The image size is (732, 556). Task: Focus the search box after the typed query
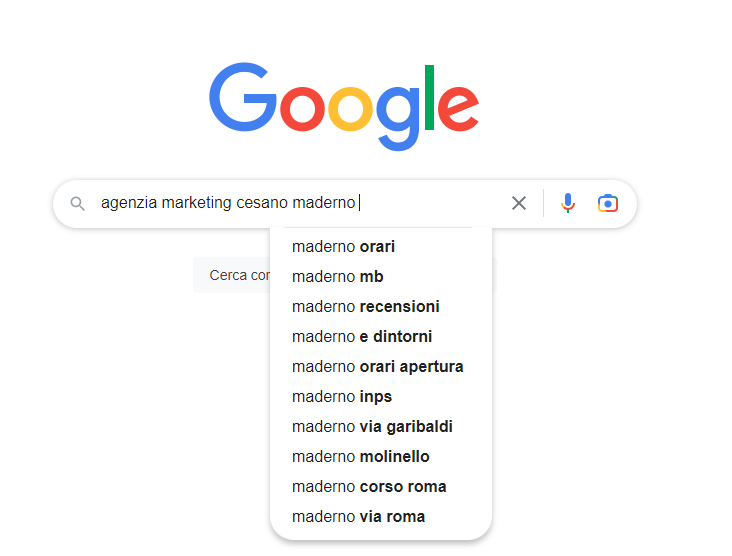click(430, 204)
